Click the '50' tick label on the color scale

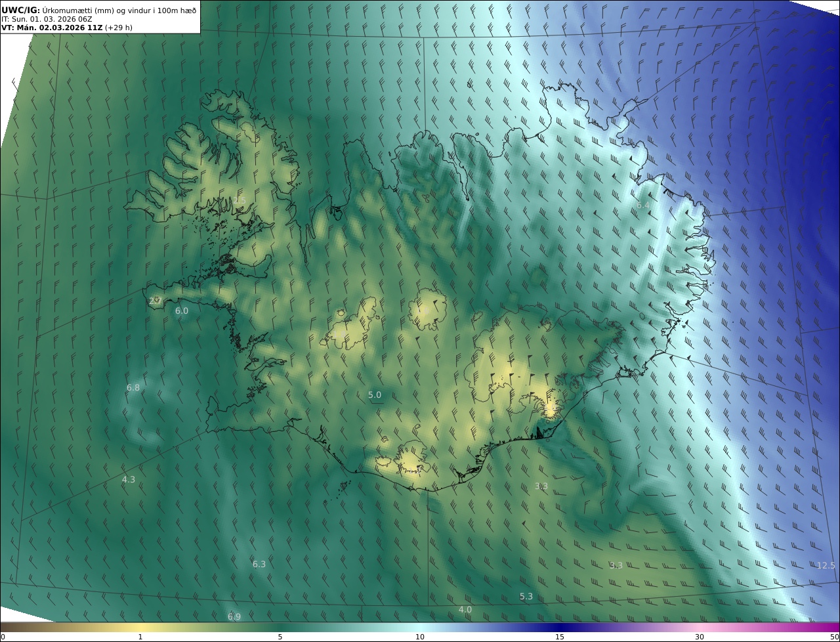pyautogui.click(x=835, y=637)
